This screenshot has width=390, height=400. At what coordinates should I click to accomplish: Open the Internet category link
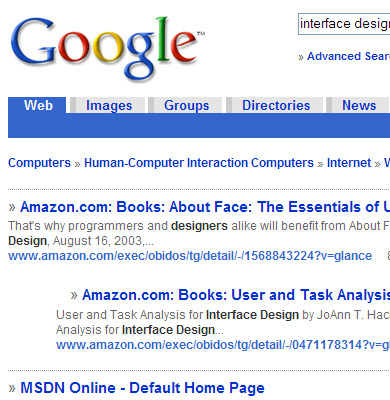[349, 163]
